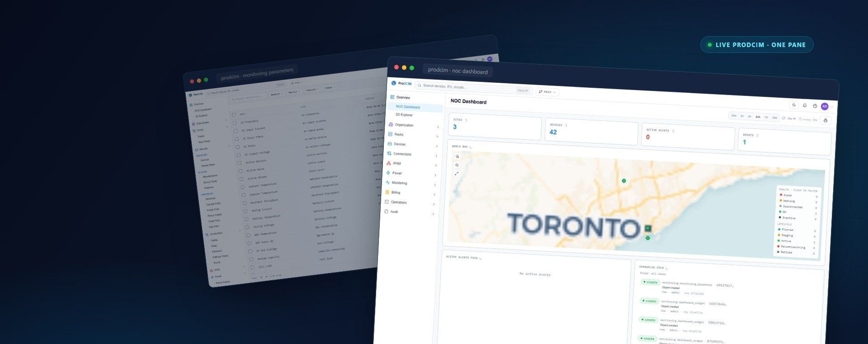The height and width of the screenshot is (344, 868).
Task: Select the 1h time range tab
Action: 742,116
